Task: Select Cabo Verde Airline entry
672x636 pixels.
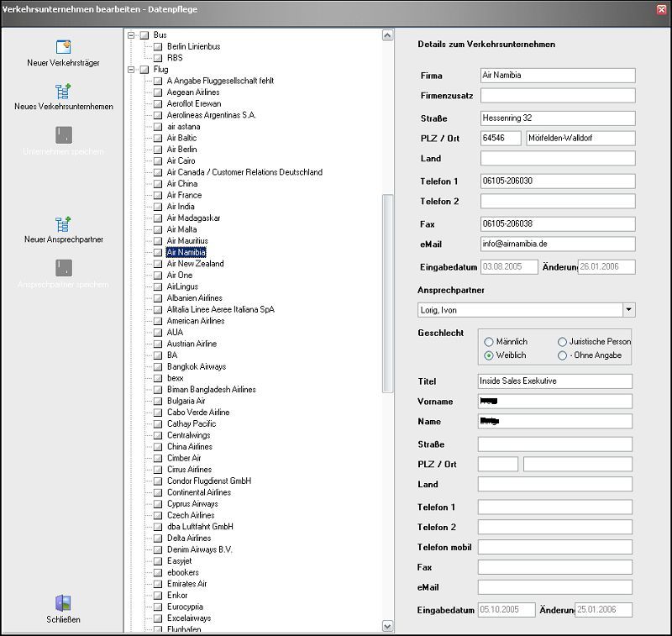Action: coord(198,413)
